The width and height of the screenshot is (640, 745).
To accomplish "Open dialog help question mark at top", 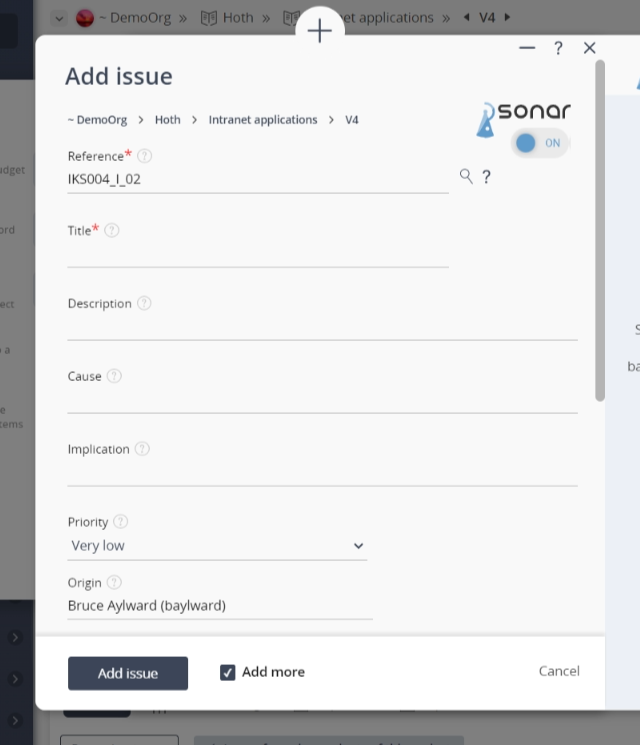I will click(x=558, y=48).
